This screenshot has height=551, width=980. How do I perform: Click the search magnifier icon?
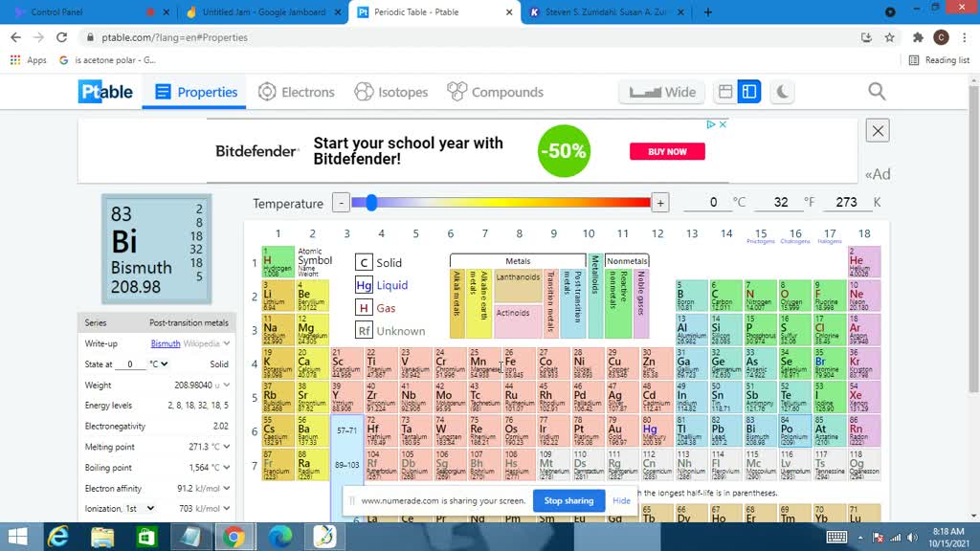pyautogui.click(x=877, y=92)
